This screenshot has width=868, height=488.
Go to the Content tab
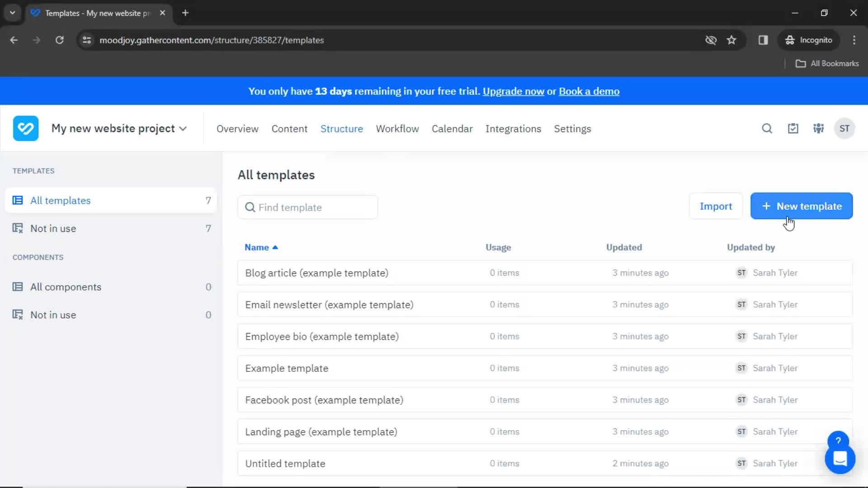(x=289, y=129)
